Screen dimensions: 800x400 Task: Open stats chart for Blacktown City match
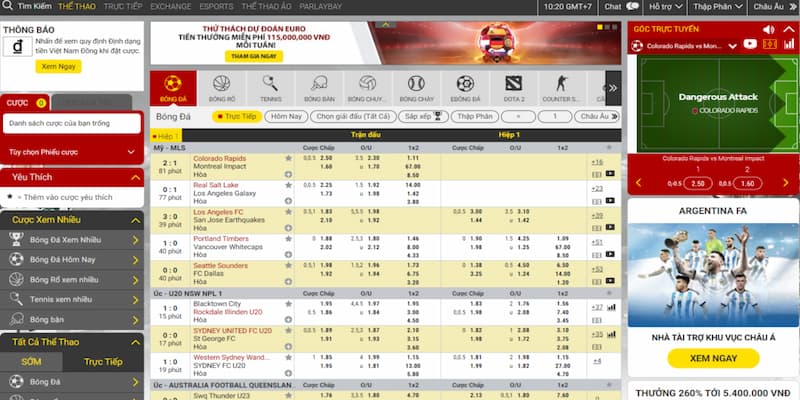tap(611, 307)
